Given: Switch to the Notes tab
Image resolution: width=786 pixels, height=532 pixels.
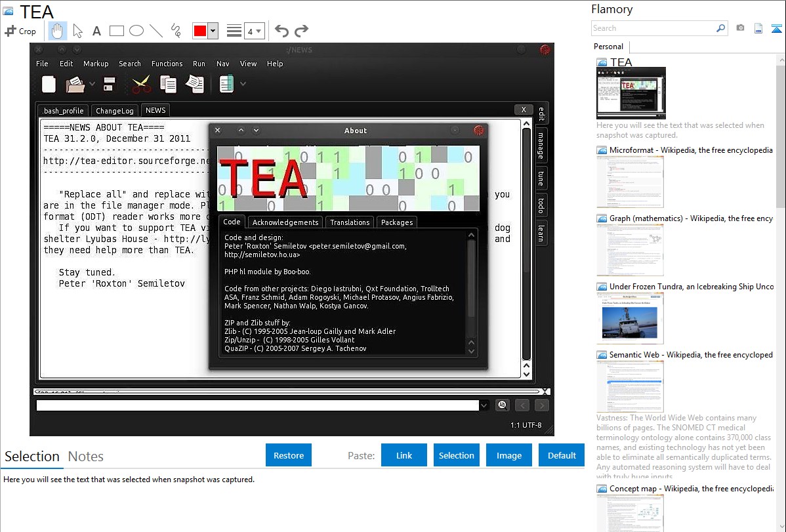Looking at the screenshot, I should point(85,457).
